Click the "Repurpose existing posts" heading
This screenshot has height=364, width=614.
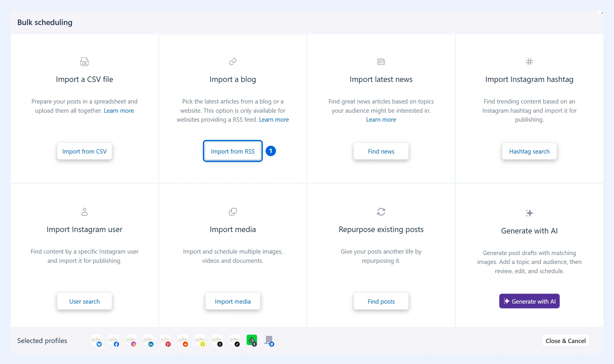click(x=381, y=229)
